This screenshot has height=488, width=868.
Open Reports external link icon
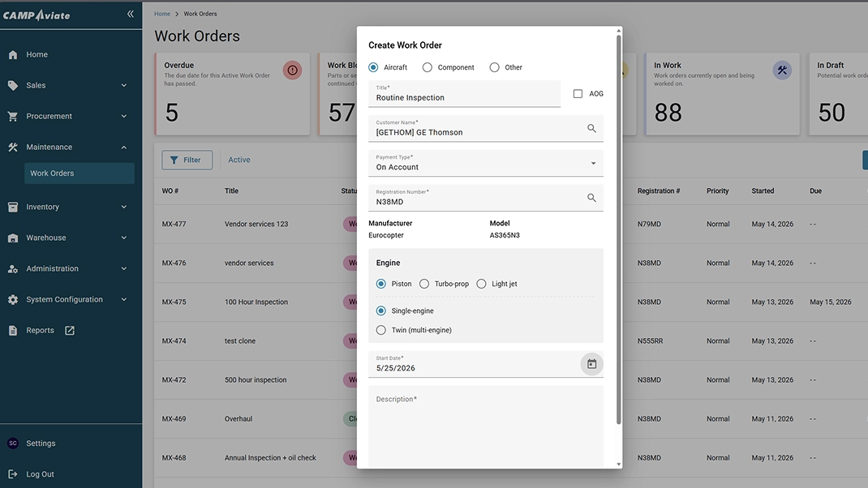pyautogui.click(x=70, y=330)
